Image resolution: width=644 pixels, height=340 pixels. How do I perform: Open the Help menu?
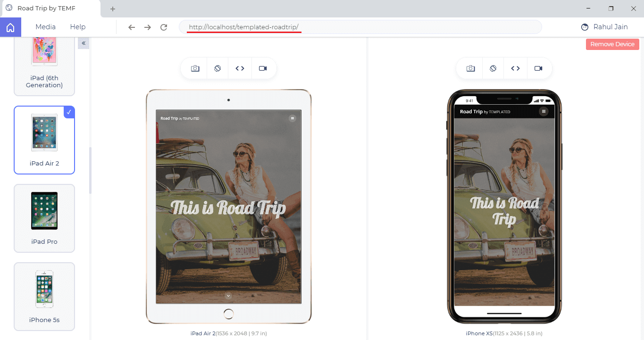77,26
